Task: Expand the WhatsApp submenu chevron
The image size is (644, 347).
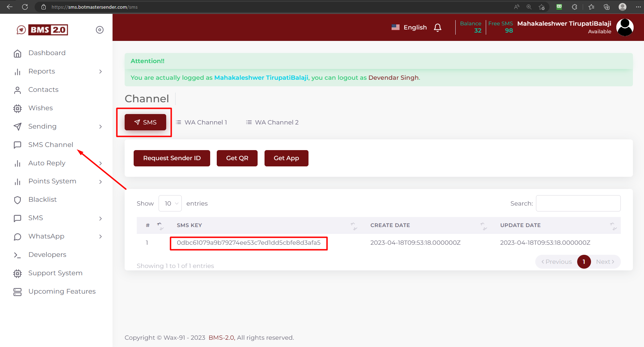Action: click(x=100, y=236)
